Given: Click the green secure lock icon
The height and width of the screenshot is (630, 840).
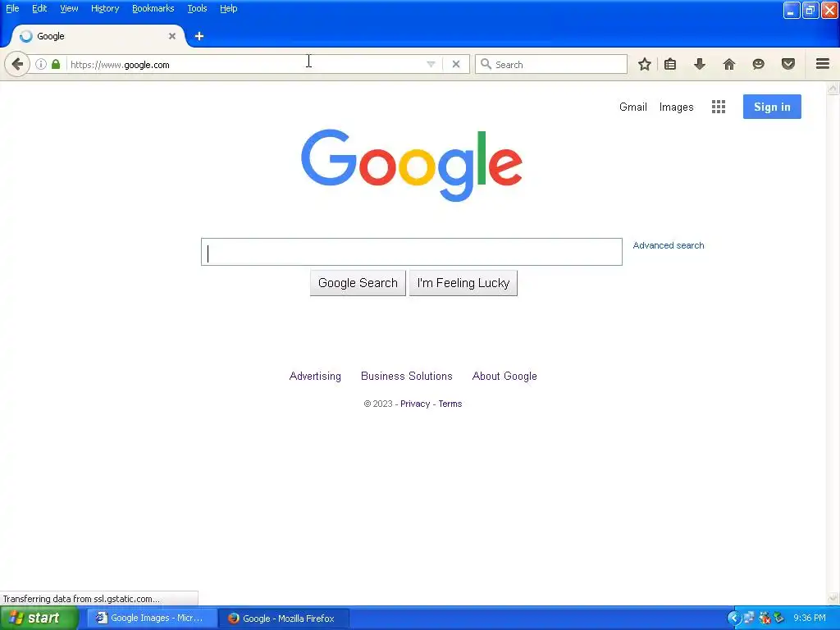Looking at the screenshot, I should tap(56, 64).
